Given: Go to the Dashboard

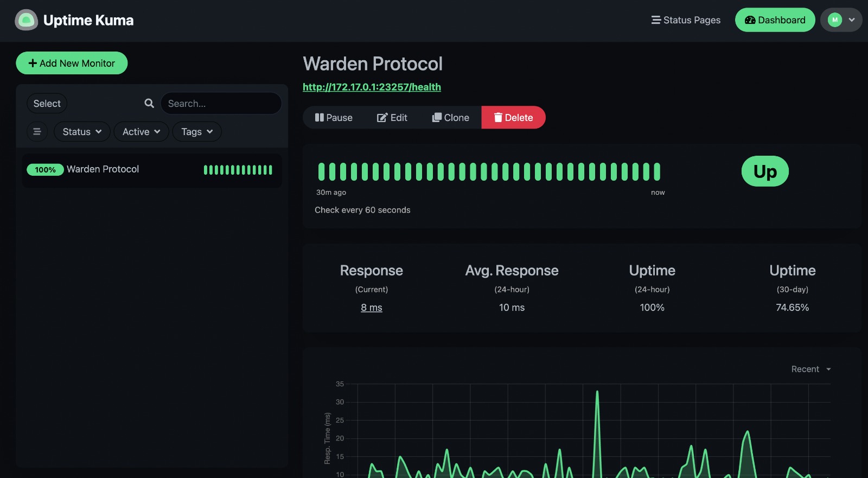Looking at the screenshot, I should pos(775,20).
